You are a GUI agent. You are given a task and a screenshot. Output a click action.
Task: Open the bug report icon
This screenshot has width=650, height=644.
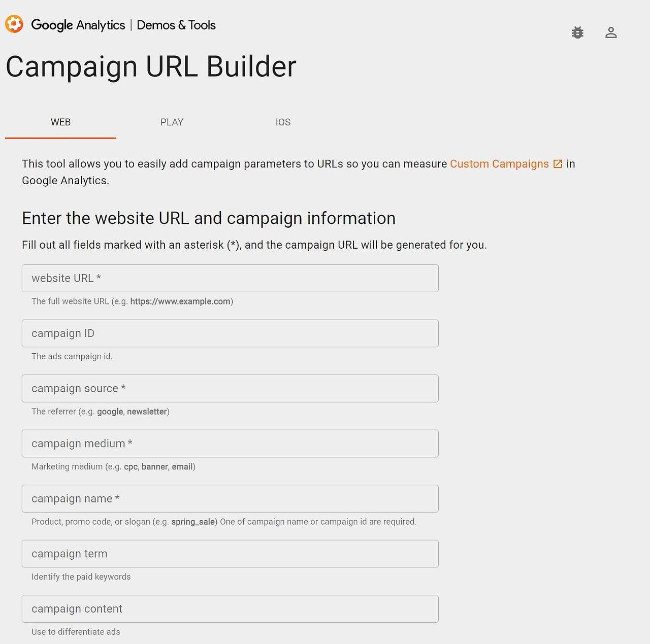(577, 32)
